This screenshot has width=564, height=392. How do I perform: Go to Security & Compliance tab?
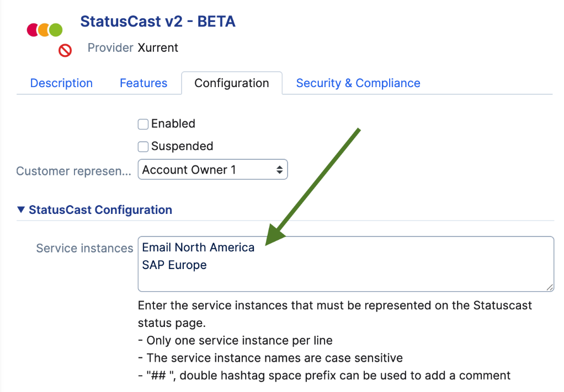[x=358, y=83]
